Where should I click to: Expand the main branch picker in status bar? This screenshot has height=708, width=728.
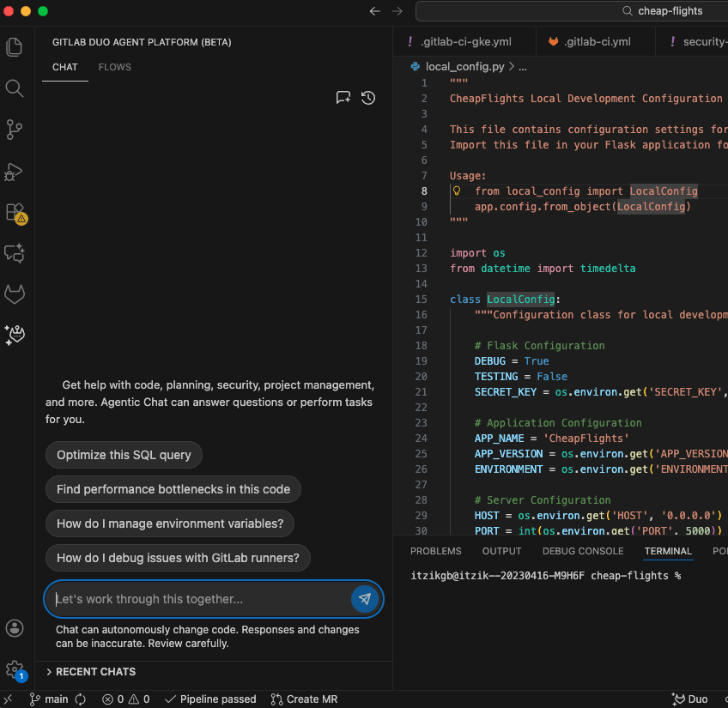click(54, 699)
